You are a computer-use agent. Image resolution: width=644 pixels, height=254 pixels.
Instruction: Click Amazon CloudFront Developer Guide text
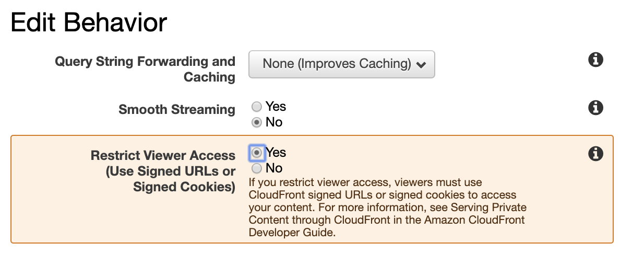387,226
